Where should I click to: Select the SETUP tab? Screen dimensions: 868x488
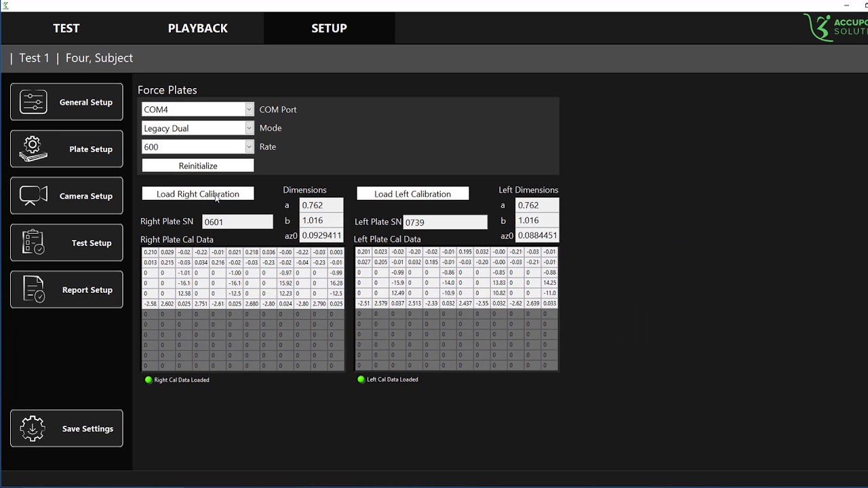tap(329, 28)
